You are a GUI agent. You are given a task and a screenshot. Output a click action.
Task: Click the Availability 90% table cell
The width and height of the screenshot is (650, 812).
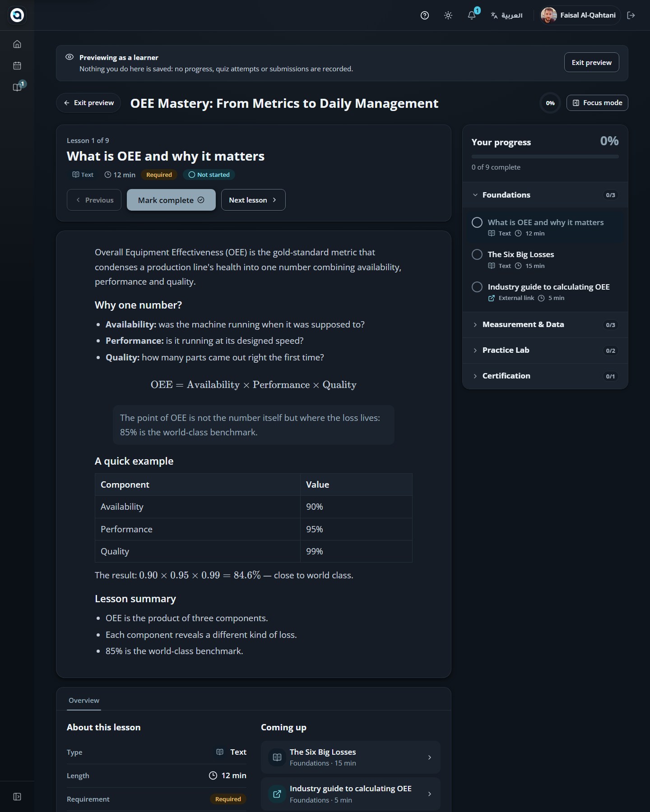[356, 507]
